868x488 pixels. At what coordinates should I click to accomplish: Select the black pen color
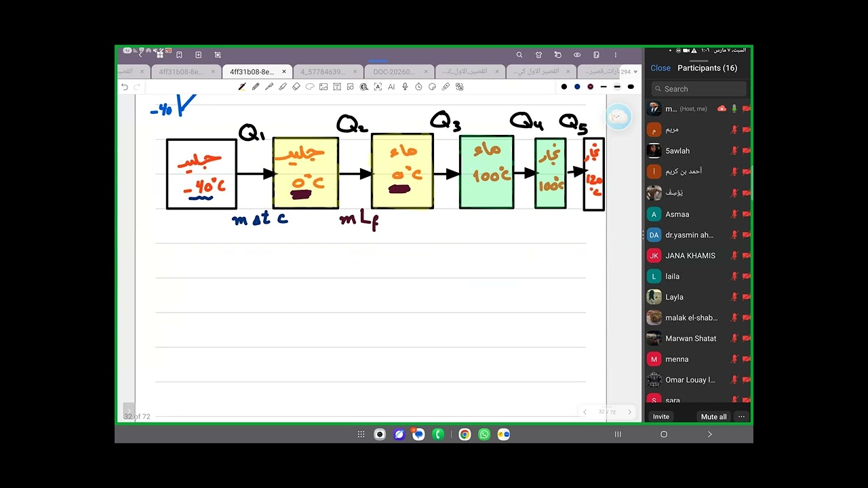pyautogui.click(x=564, y=87)
